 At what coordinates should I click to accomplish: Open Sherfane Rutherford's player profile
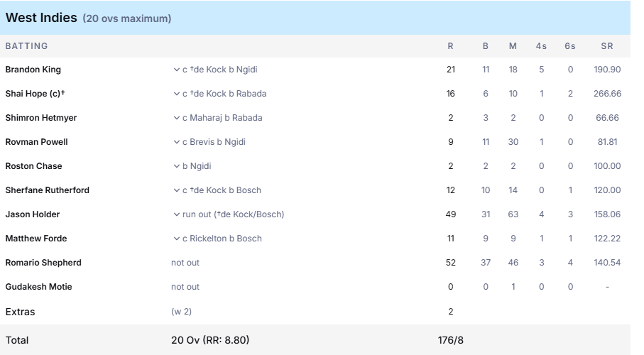click(x=47, y=190)
